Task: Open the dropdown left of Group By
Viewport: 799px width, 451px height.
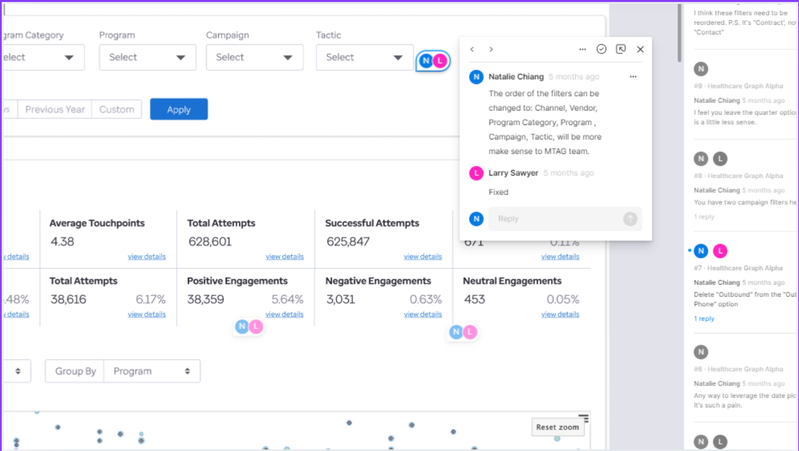Action: [x=17, y=371]
